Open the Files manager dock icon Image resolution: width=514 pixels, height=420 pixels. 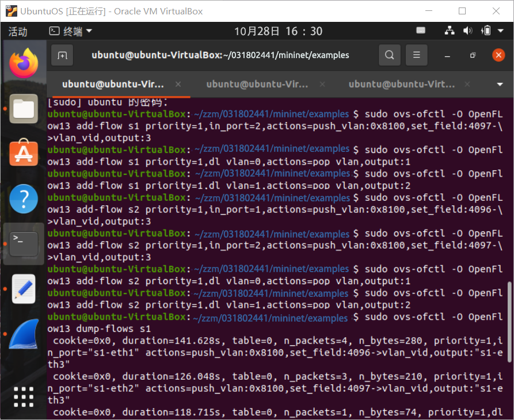[24, 109]
